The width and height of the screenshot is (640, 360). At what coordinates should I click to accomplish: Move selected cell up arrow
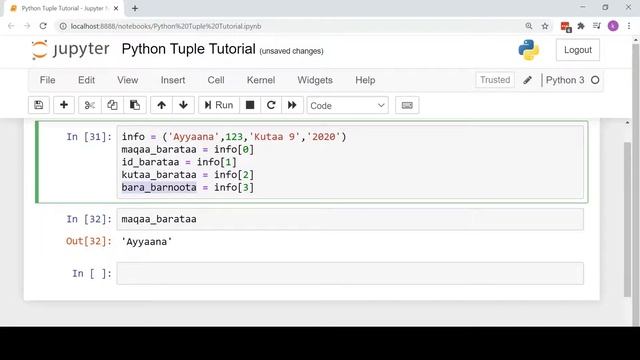click(161, 105)
